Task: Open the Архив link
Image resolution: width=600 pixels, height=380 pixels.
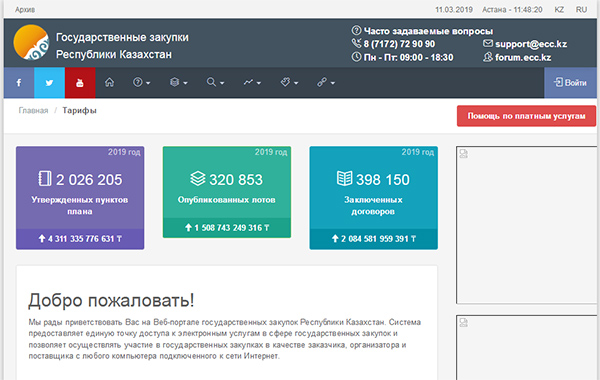Action: coord(25,10)
